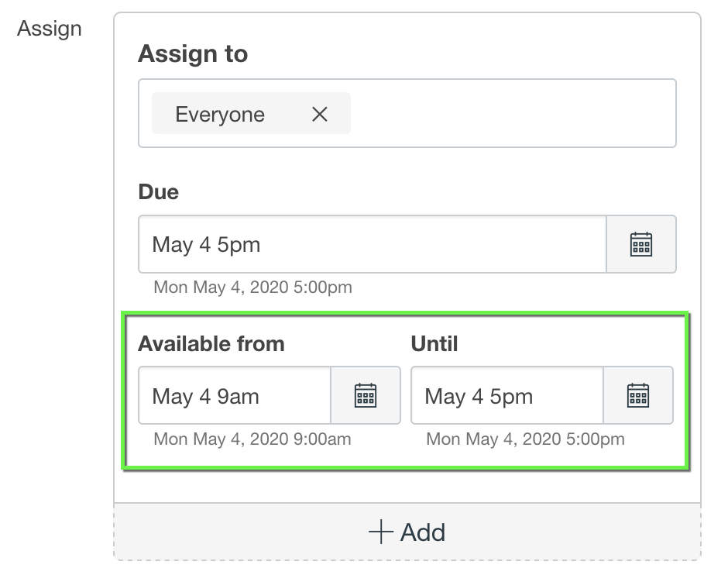The image size is (728, 575).
Task: Click the formatted date text under Until field
Action: (x=525, y=439)
